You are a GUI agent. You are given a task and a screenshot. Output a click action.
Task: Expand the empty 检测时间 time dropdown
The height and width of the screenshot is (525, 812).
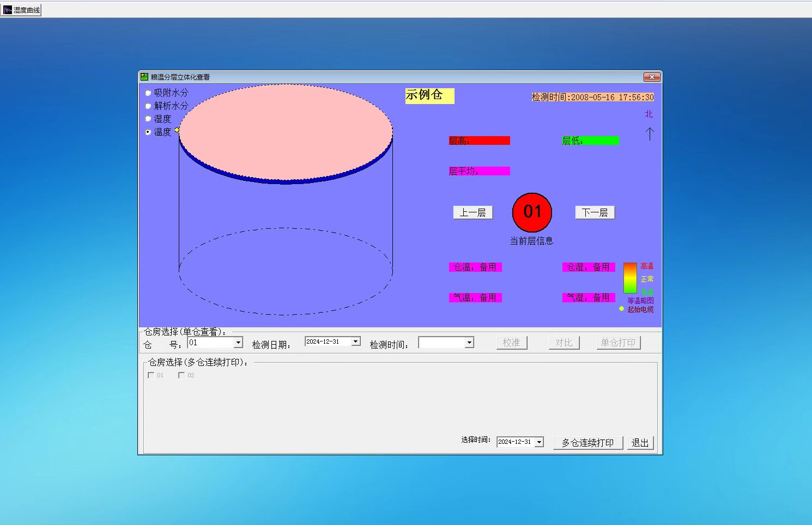tap(469, 343)
